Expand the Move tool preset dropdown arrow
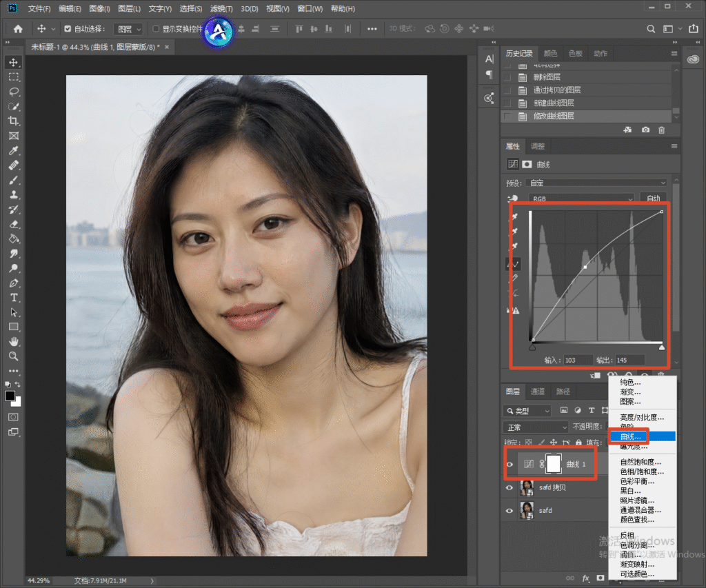Viewport: 706px width, 588px height. tap(53, 29)
